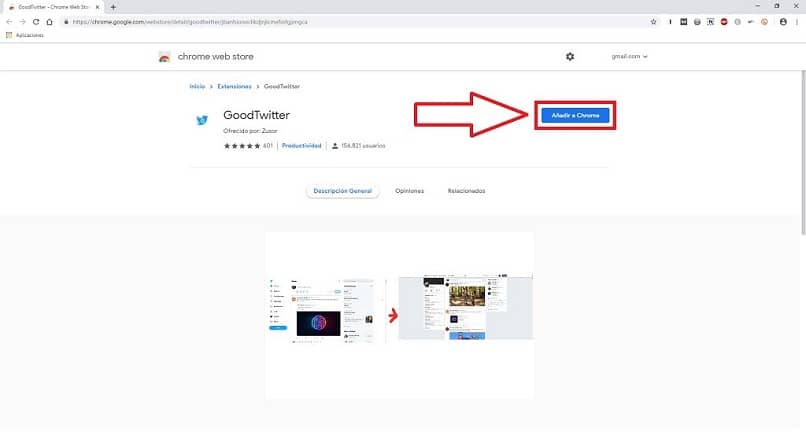
Task: Click the Chrome Web Store rainbow logo
Action: pos(164,57)
